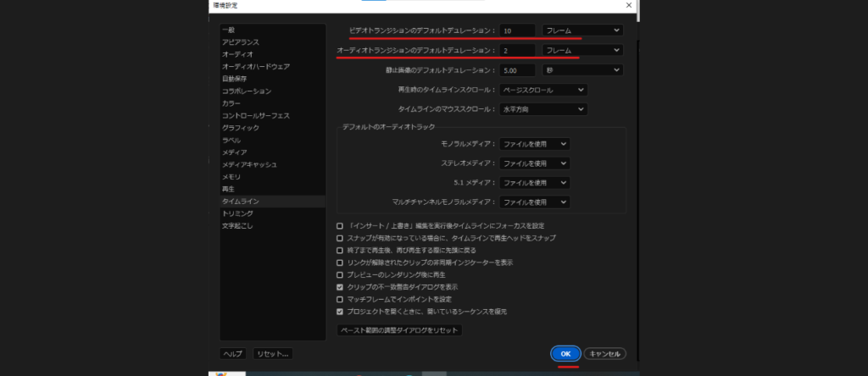Click the ヘルプ button
This screenshot has height=376, width=868.
pyautogui.click(x=232, y=354)
